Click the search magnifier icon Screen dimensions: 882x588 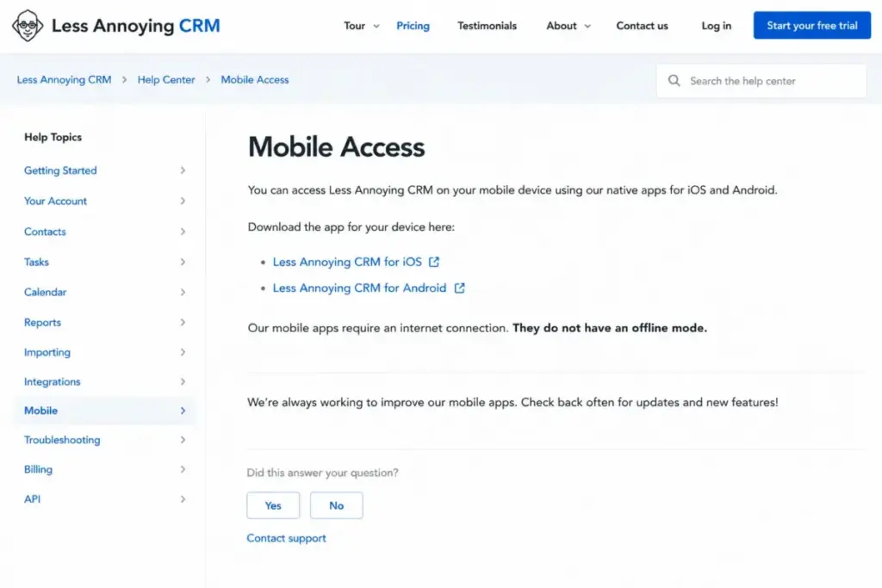click(x=674, y=80)
